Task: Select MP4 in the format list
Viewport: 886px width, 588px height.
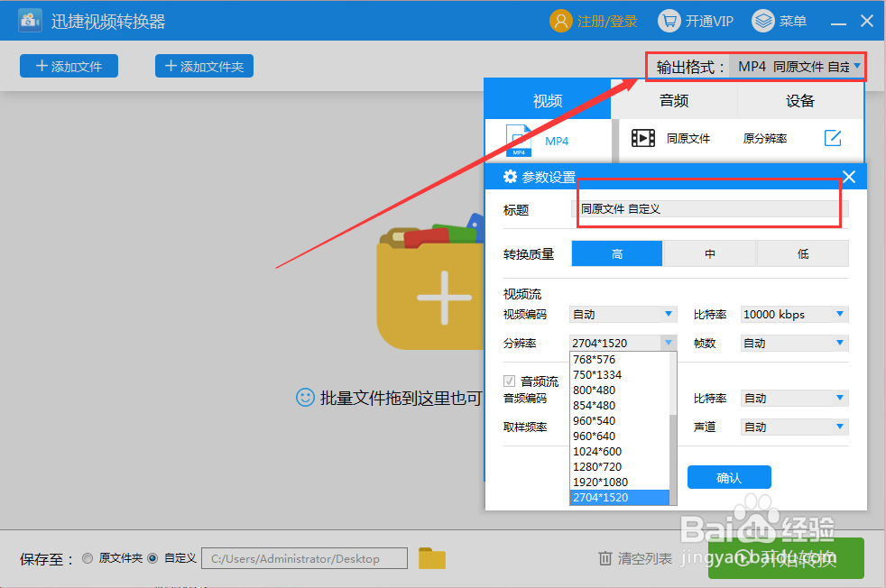Action: tap(548, 141)
